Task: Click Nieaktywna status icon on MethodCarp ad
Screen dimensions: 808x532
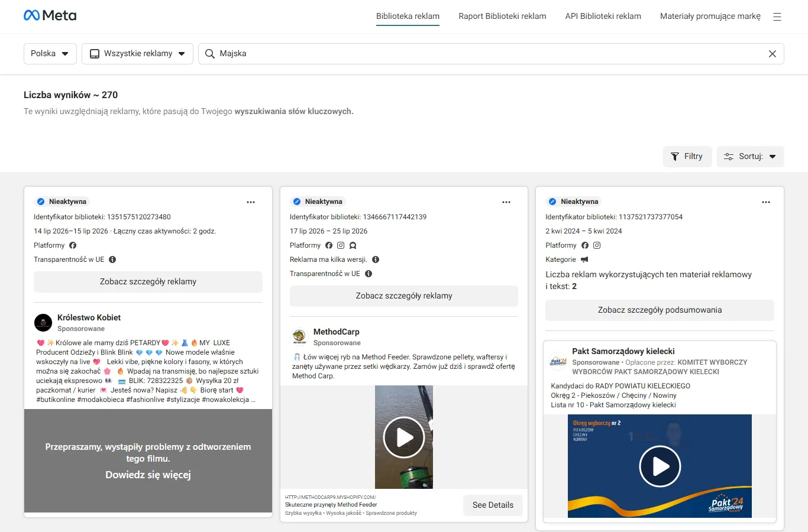Action: [297, 202]
